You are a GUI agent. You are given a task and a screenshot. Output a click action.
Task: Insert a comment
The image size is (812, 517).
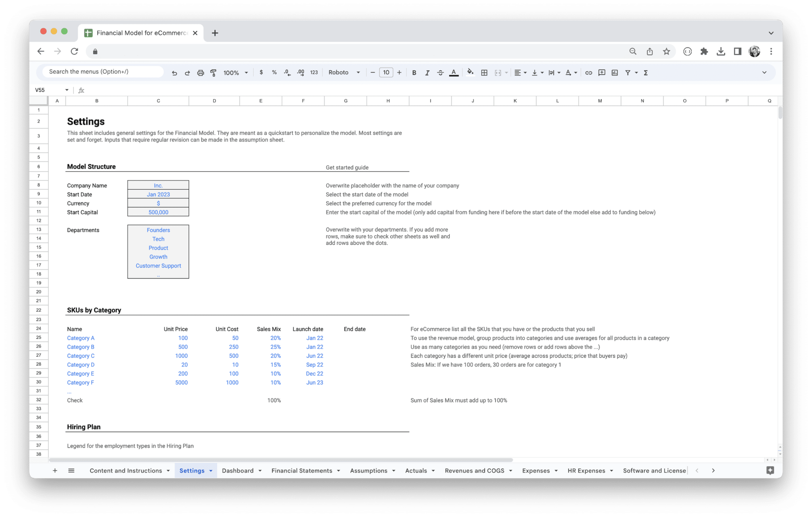601,72
